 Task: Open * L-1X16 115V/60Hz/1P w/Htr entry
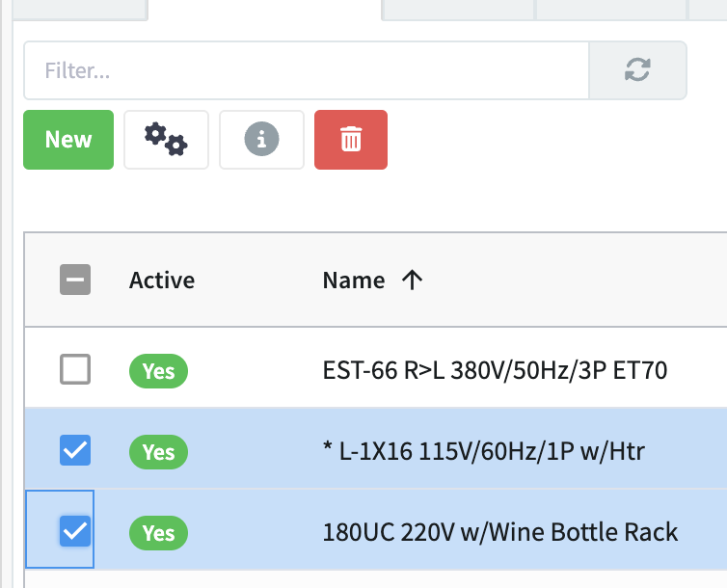click(484, 451)
